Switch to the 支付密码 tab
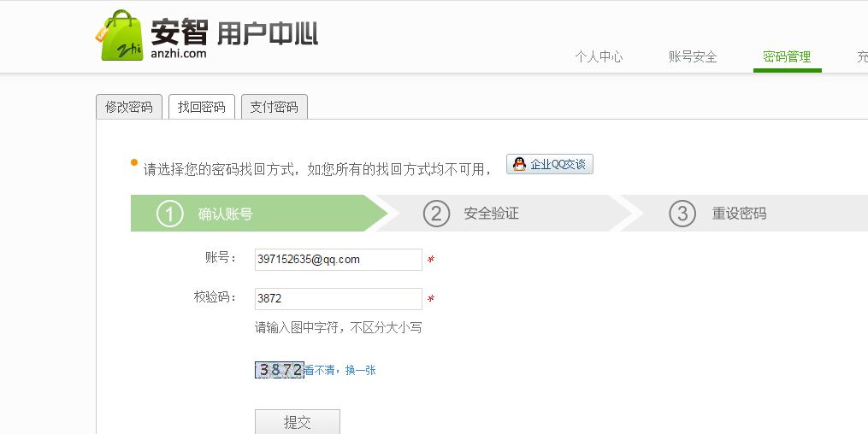This screenshot has height=434, width=868. pyautogui.click(x=274, y=107)
